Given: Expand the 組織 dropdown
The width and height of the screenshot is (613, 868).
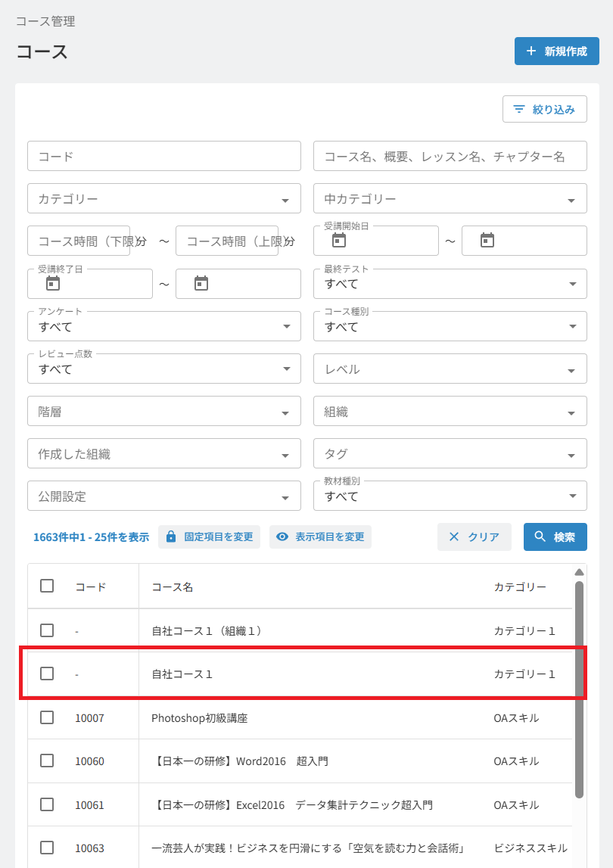Looking at the screenshot, I should click(450, 412).
